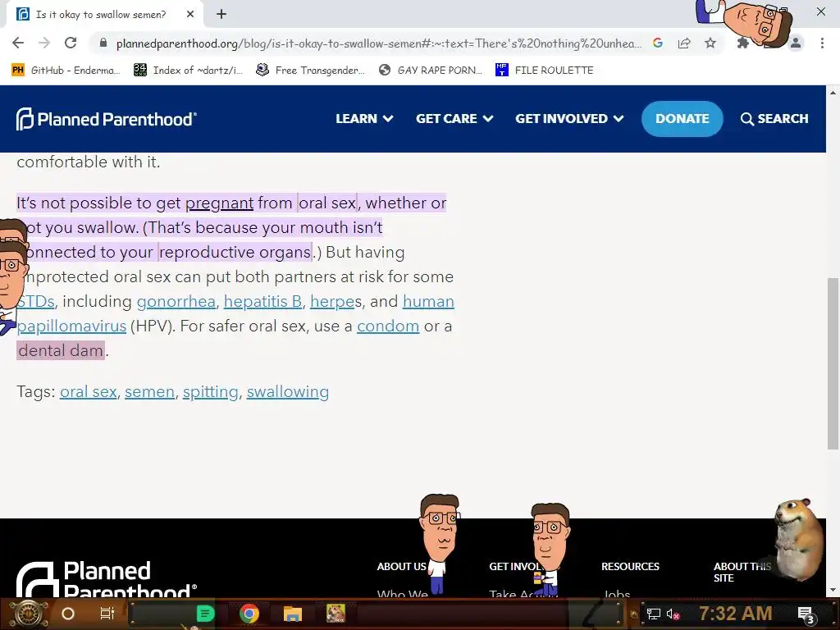Image resolution: width=840 pixels, height=630 pixels.
Task: Expand the LEARN menu
Action: click(x=364, y=118)
